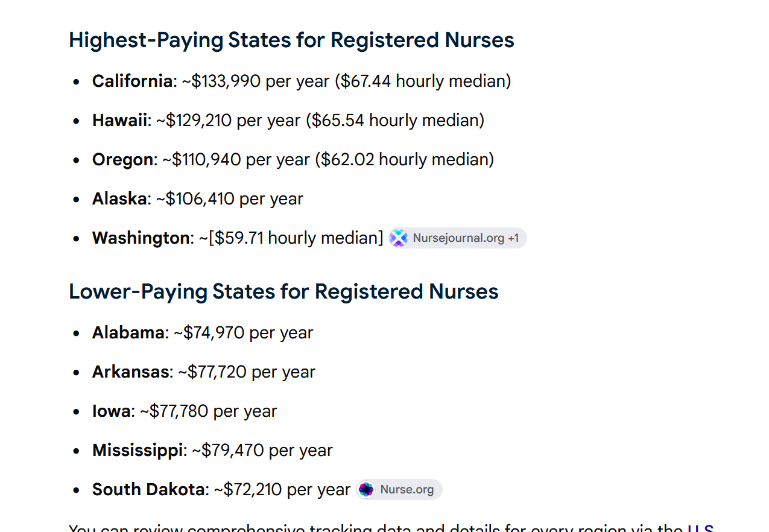Screen dimensions: 769x532
Task: Select the bold California list entry
Action: (x=133, y=81)
